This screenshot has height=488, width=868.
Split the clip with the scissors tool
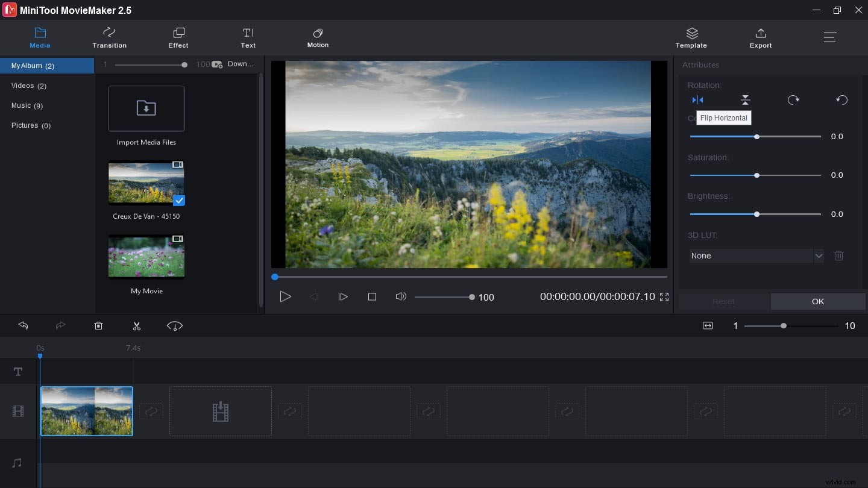(x=137, y=325)
